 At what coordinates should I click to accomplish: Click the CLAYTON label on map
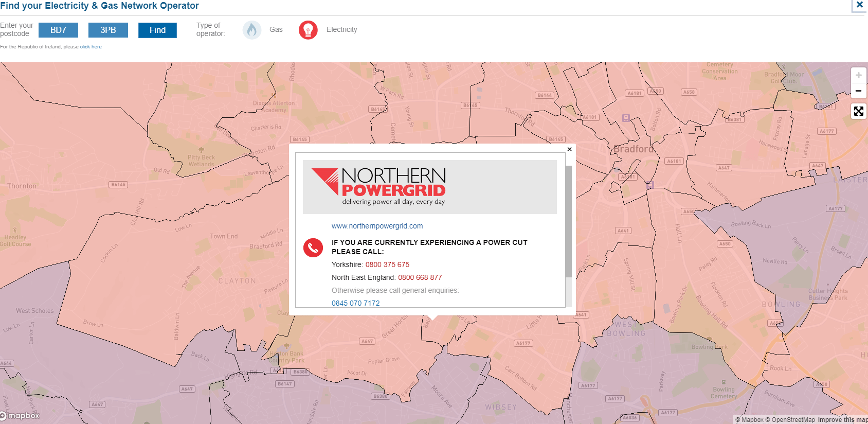(x=237, y=281)
